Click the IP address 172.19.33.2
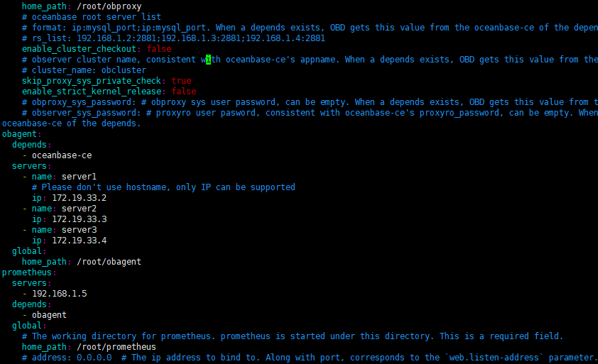 pos(80,198)
